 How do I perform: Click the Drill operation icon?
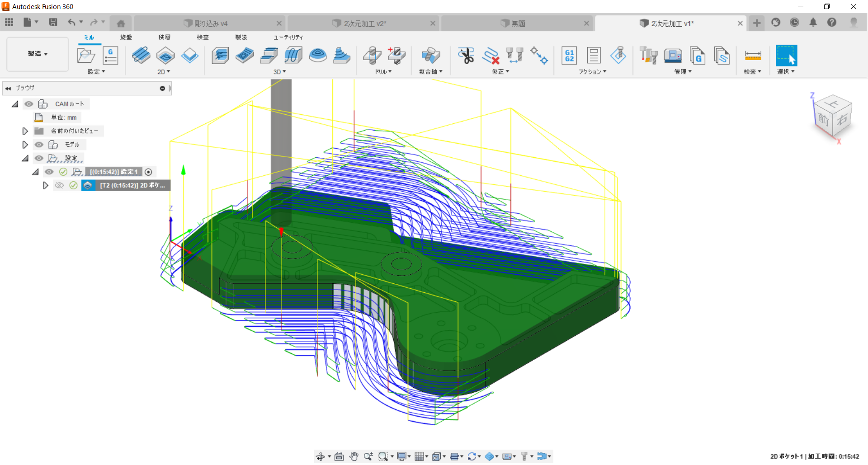coord(372,56)
